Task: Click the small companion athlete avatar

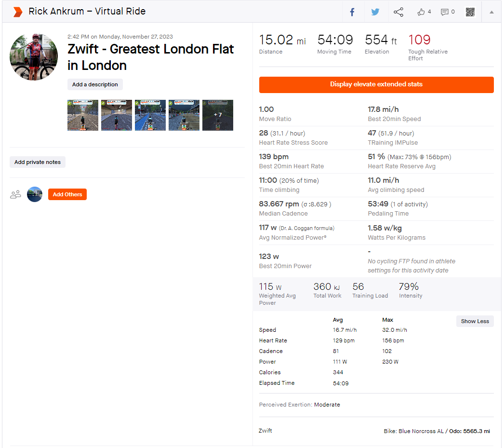Action: [x=35, y=194]
